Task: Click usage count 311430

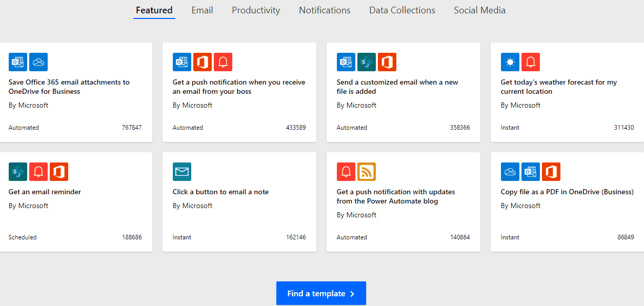Action: 624,128
